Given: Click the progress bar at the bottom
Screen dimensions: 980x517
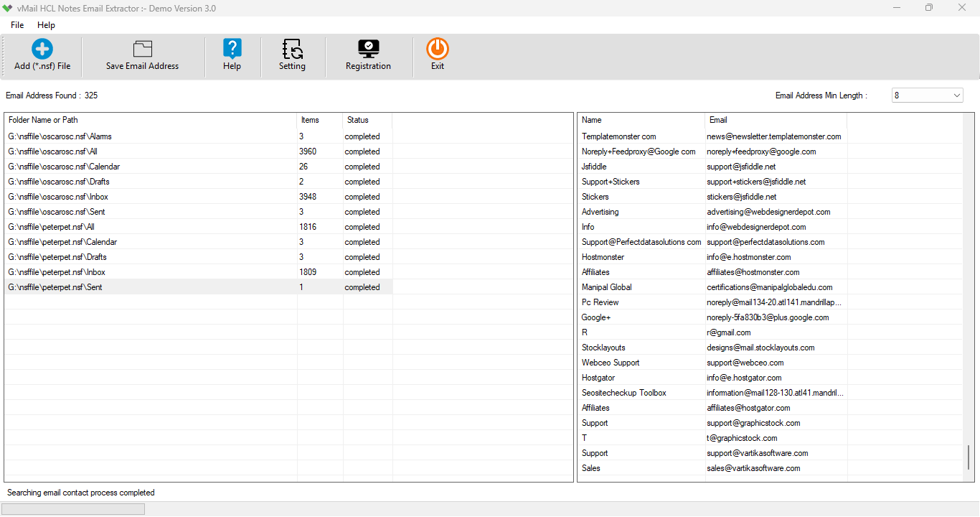Looking at the screenshot, I should coord(73,509).
